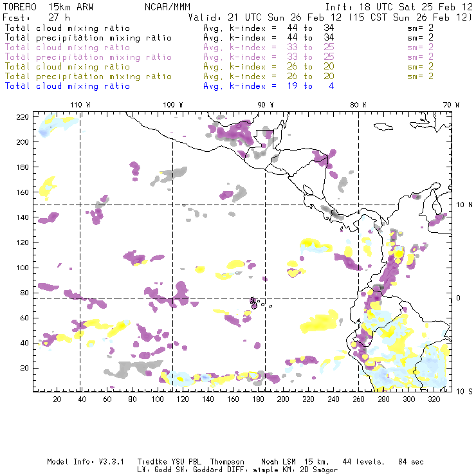The height and width of the screenshot is (476, 476).
Task: Select the olive 'Total precipitation mixing ratio' legend label
Action: tap(88, 77)
